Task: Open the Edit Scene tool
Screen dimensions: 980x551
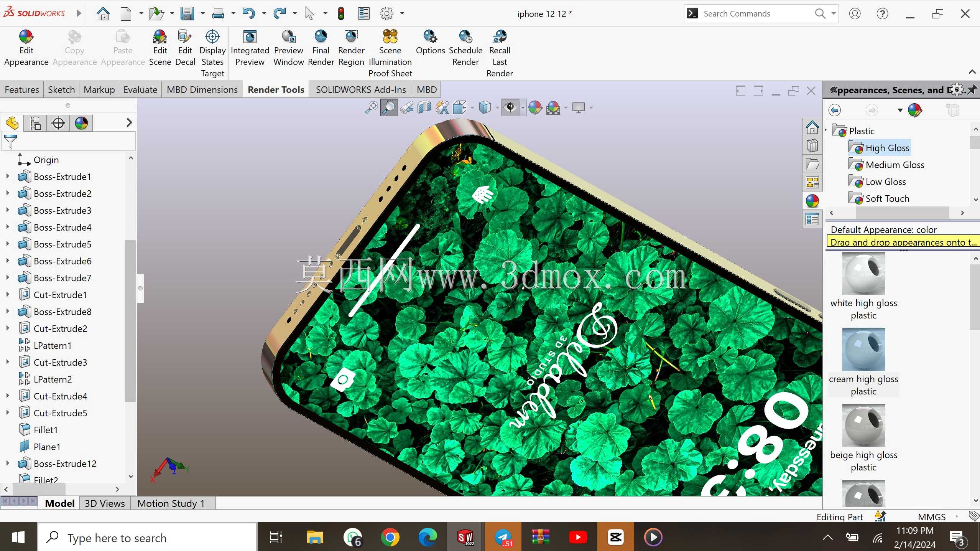Action: (x=160, y=48)
